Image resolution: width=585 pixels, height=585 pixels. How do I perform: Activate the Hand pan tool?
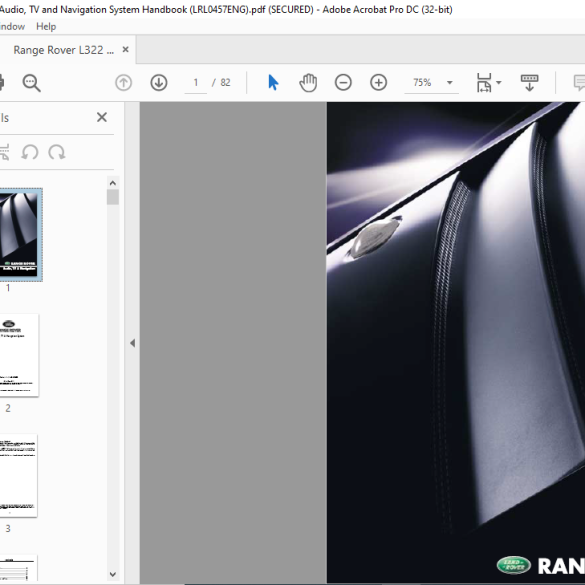tap(308, 82)
